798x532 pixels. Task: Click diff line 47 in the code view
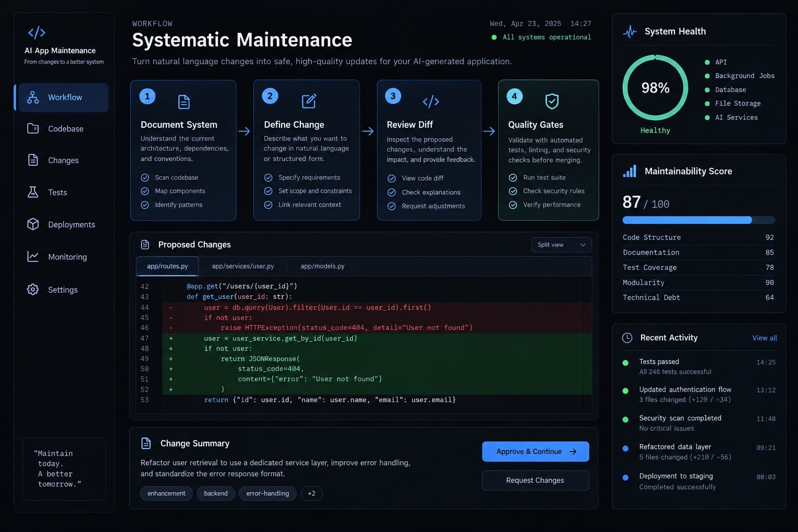(364, 338)
